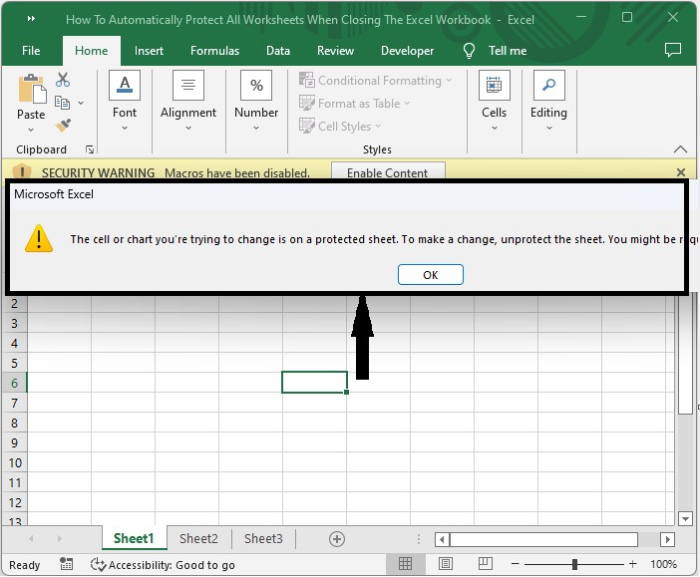Click the zoom slider handle
Image resolution: width=700 pixels, height=577 pixels.
tap(575, 564)
